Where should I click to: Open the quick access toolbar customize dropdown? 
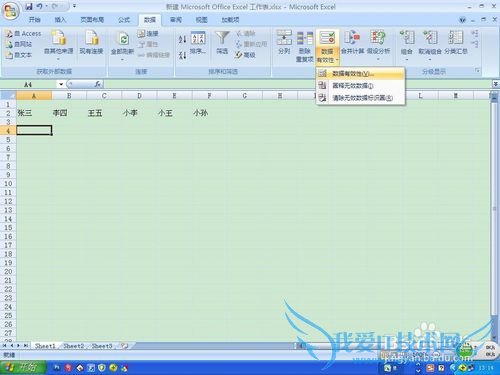click(x=74, y=6)
